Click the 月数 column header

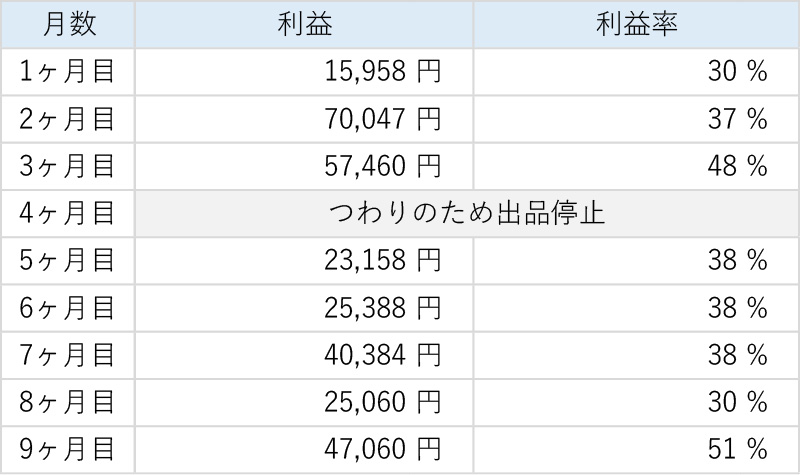coord(68,25)
